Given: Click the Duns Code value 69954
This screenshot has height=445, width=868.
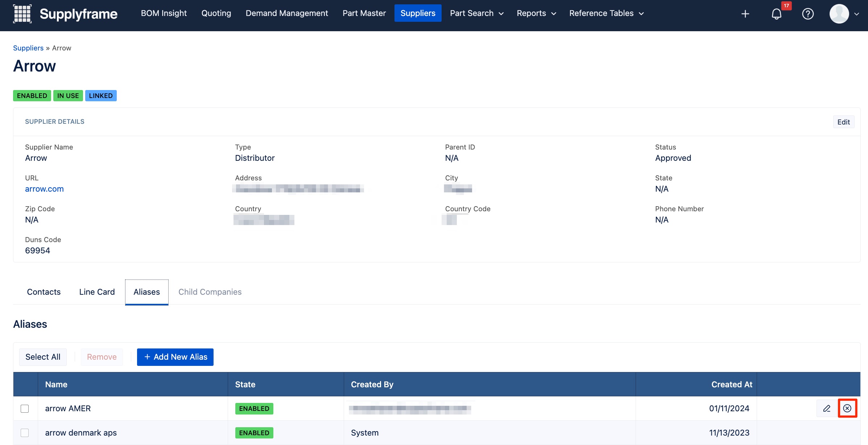Looking at the screenshot, I should point(38,250).
